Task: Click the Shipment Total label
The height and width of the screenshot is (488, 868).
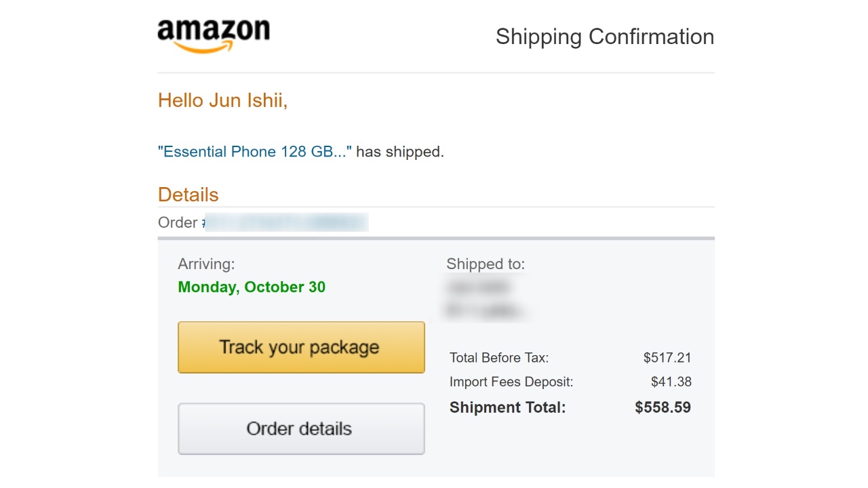Action: click(x=507, y=408)
